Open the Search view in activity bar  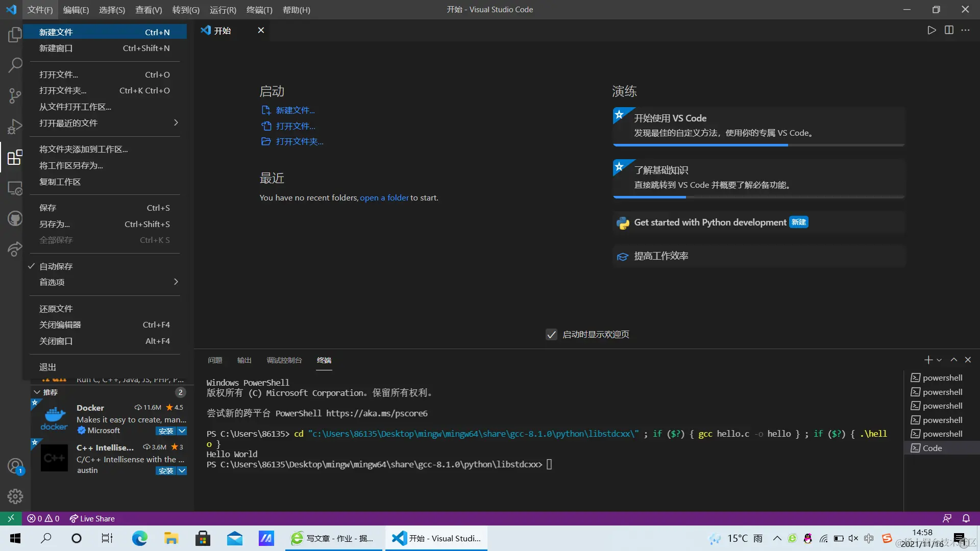click(15, 65)
